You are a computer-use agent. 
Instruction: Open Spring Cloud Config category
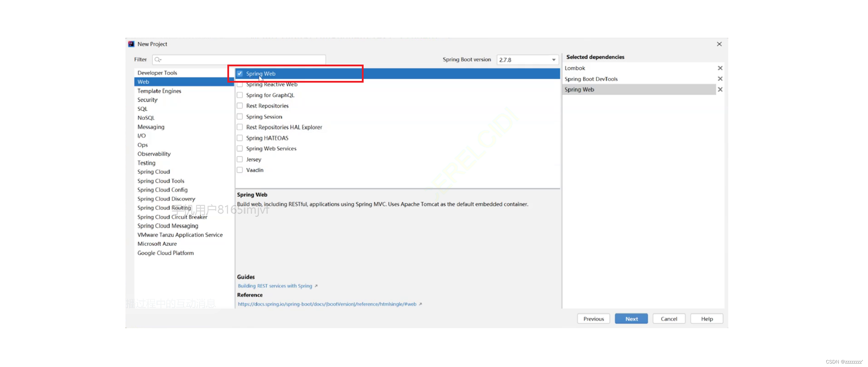tap(184, 190)
